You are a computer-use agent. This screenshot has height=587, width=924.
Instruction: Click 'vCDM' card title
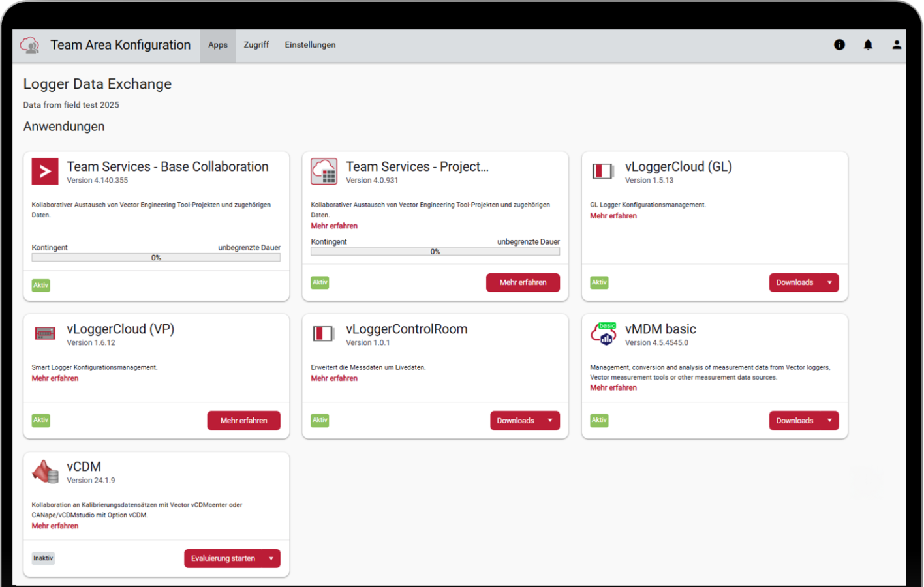pyautogui.click(x=84, y=467)
